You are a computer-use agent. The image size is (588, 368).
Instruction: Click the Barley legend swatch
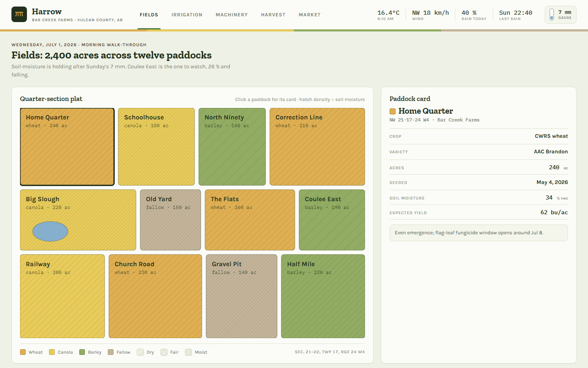(x=82, y=352)
